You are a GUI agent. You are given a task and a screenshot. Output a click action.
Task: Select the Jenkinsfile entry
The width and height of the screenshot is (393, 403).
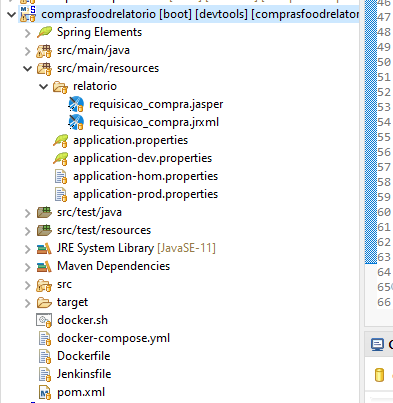[x=84, y=374]
